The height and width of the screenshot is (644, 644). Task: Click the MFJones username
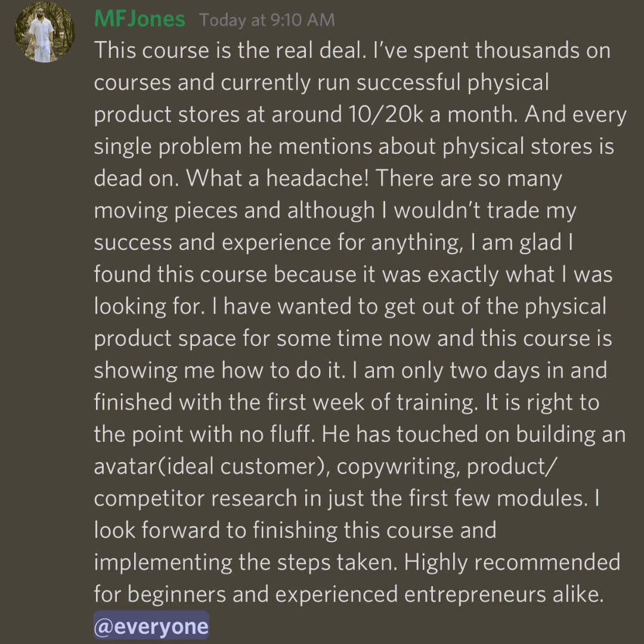140,19
